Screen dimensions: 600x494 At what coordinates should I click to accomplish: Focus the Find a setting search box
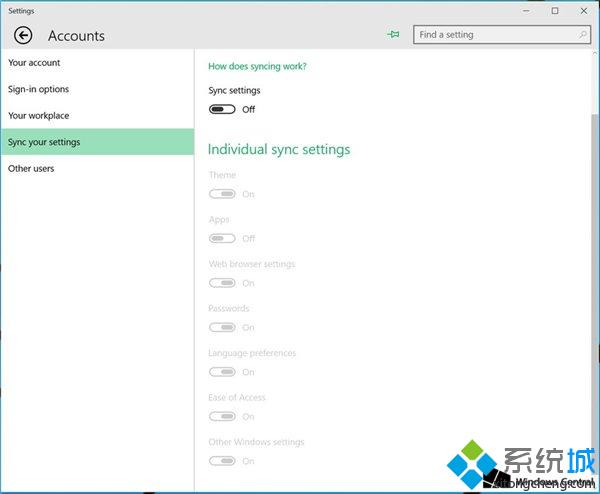(x=502, y=35)
